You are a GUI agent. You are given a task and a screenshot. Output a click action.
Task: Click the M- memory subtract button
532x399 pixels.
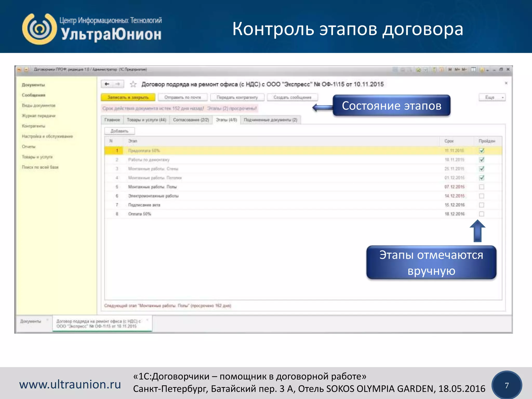point(464,70)
